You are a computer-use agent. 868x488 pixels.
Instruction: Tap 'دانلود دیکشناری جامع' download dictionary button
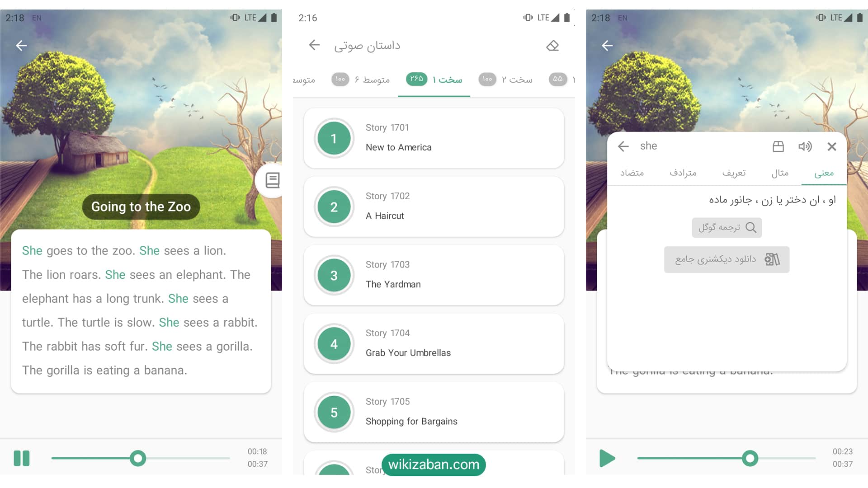(726, 258)
